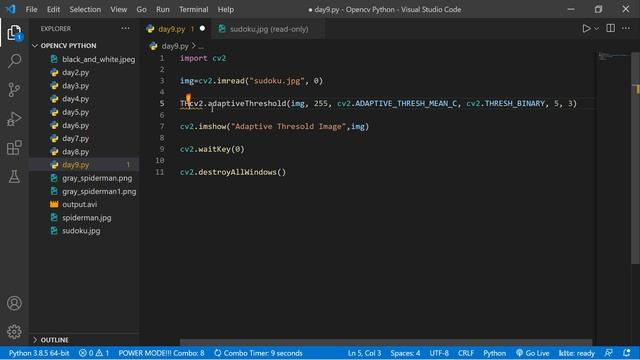Image resolution: width=640 pixels, height=360 pixels.
Task: Click Go Live server button
Action: (x=532, y=353)
